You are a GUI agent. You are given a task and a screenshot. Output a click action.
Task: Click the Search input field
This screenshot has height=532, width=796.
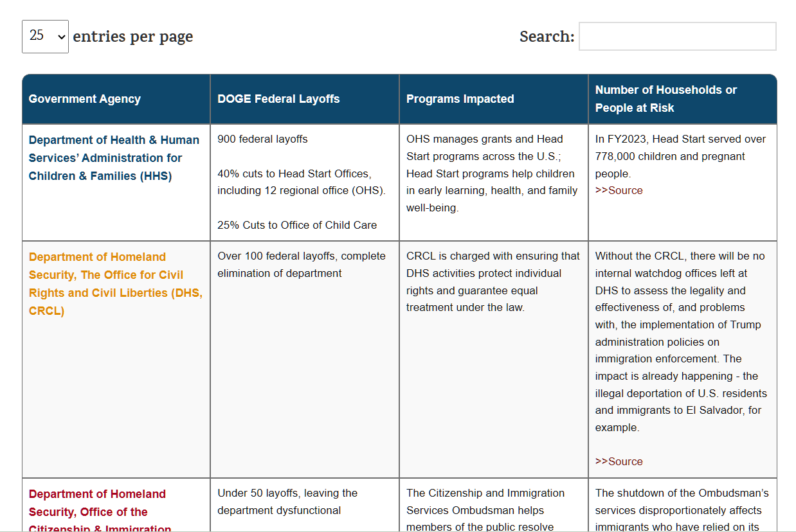coord(677,37)
